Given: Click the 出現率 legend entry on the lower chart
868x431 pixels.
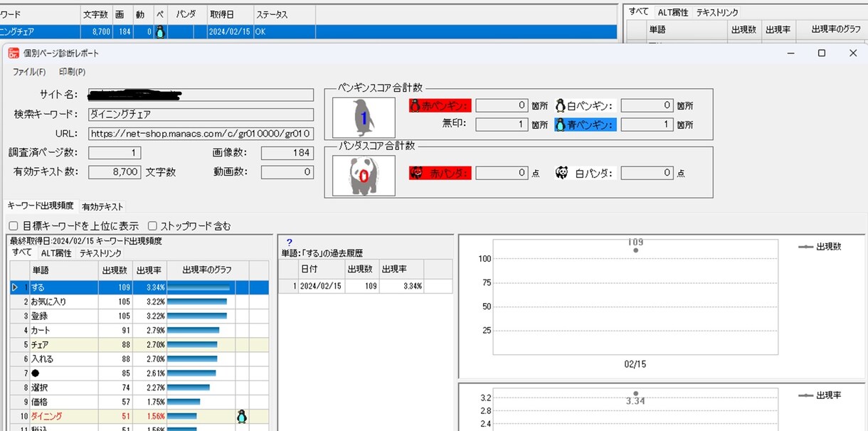Looking at the screenshot, I should point(820,395).
